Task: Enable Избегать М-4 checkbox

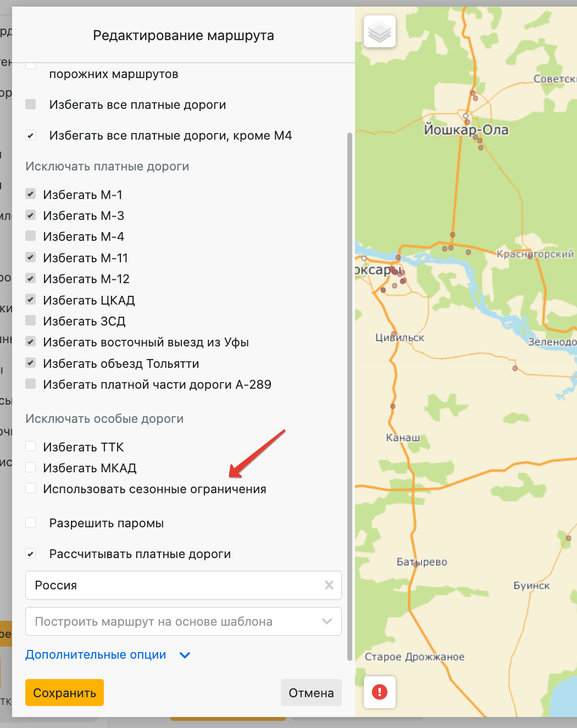Action: (31, 236)
